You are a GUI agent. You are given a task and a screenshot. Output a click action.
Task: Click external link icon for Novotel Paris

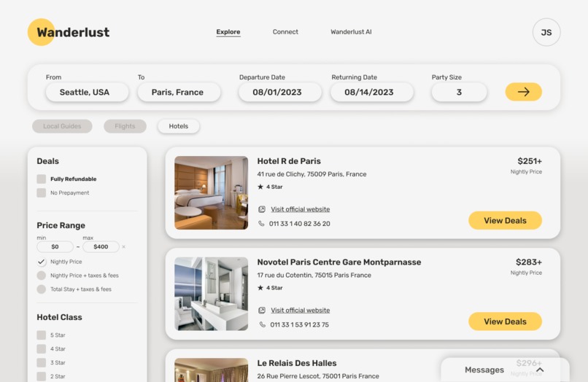pyautogui.click(x=262, y=310)
